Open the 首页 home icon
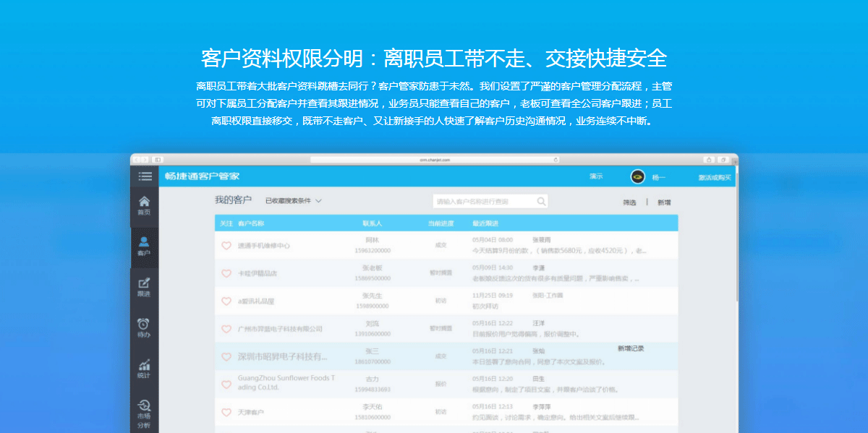 coord(144,205)
